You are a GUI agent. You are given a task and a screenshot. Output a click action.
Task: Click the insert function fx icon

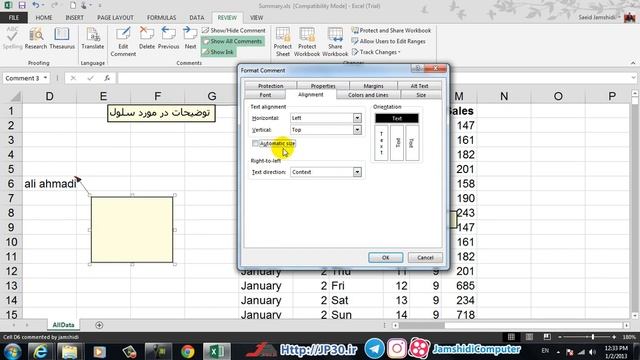pyautogui.click(x=107, y=78)
